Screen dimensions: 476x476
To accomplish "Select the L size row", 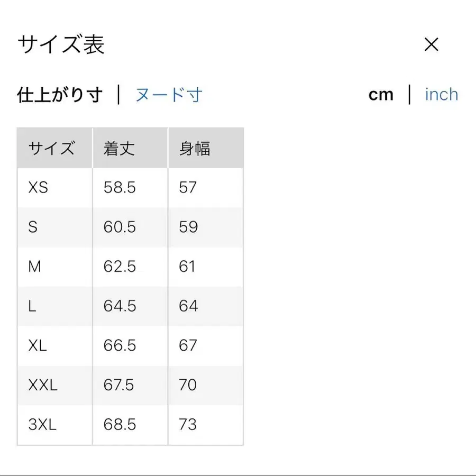I will point(53,306).
